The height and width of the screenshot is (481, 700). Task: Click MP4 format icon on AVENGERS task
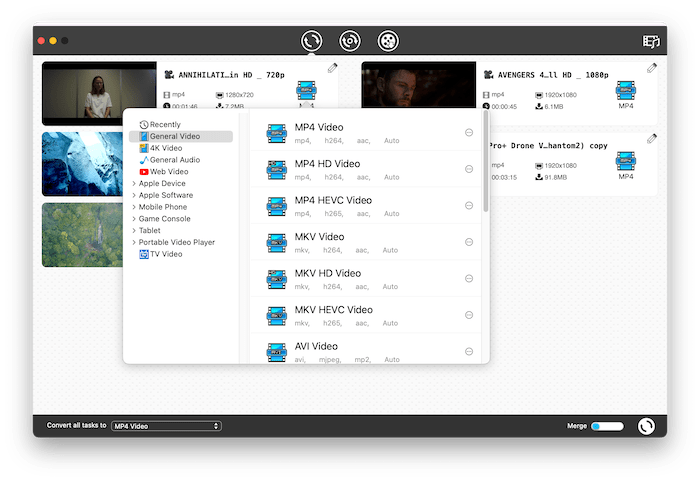[626, 90]
